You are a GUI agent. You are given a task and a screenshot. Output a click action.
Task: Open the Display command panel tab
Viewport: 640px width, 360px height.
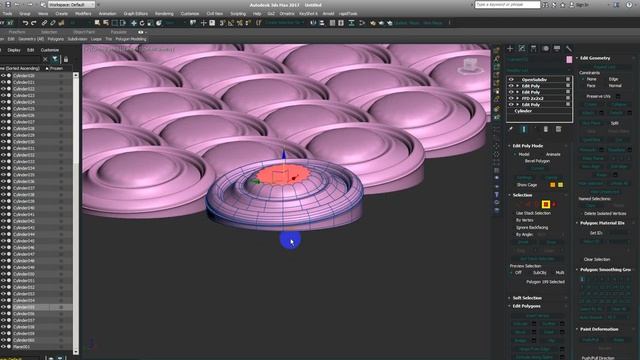(x=557, y=49)
